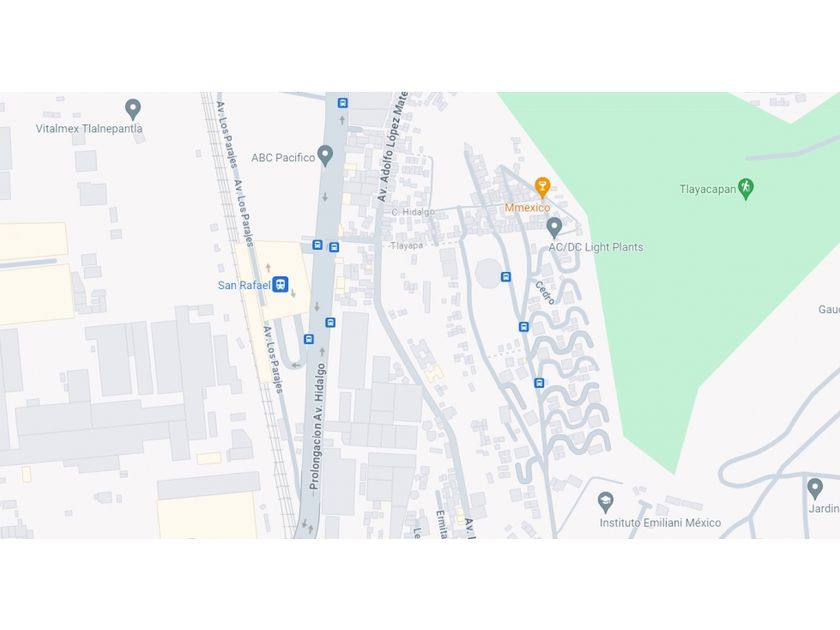Click the San Rafael station name
The height and width of the screenshot is (630, 840).
(244, 285)
